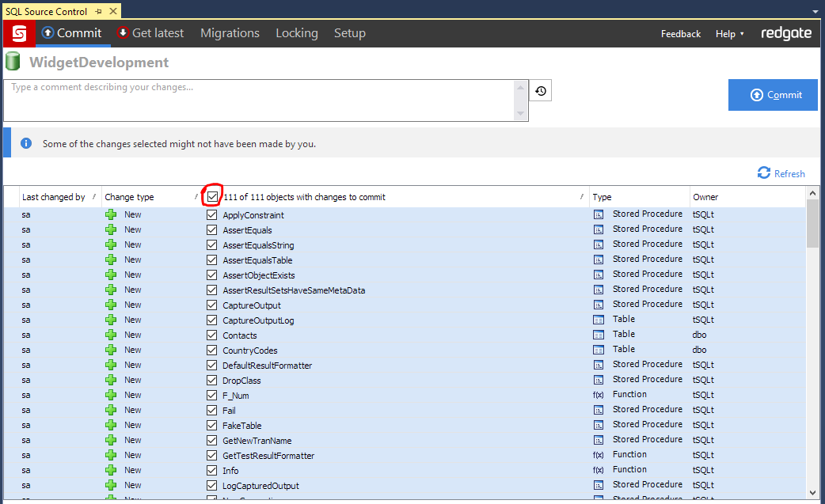Click the blue info icon in the notice bar
The width and height of the screenshot is (825, 504).
tap(26, 143)
